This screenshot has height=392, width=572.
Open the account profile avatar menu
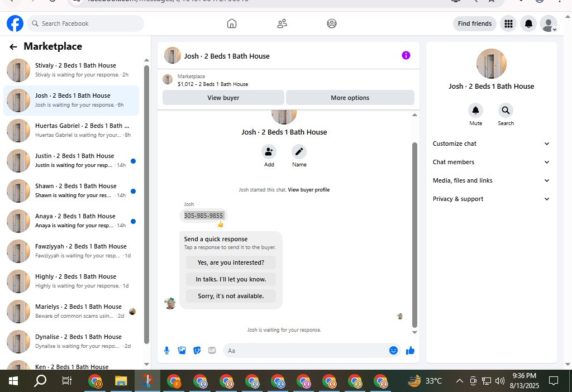pos(549,23)
